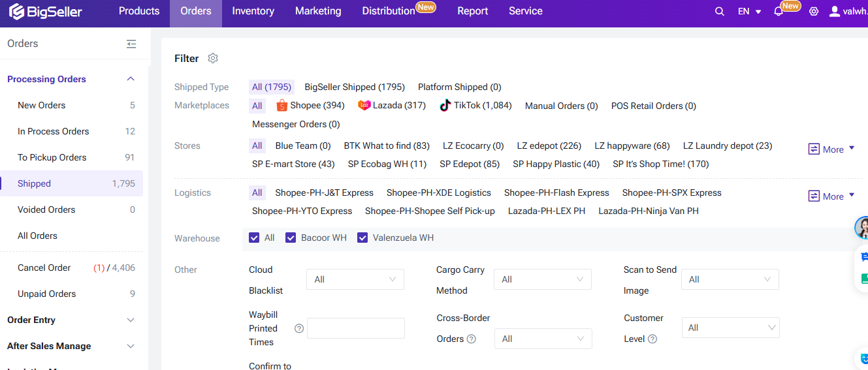This screenshot has height=370, width=868.
Task: Expand the After Sales Manage section
Action: tap(131, 346)
